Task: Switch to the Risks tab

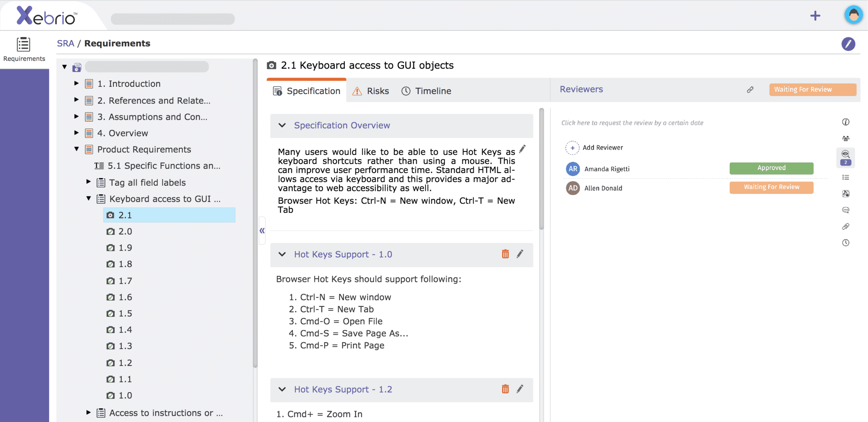Action: 371,91
